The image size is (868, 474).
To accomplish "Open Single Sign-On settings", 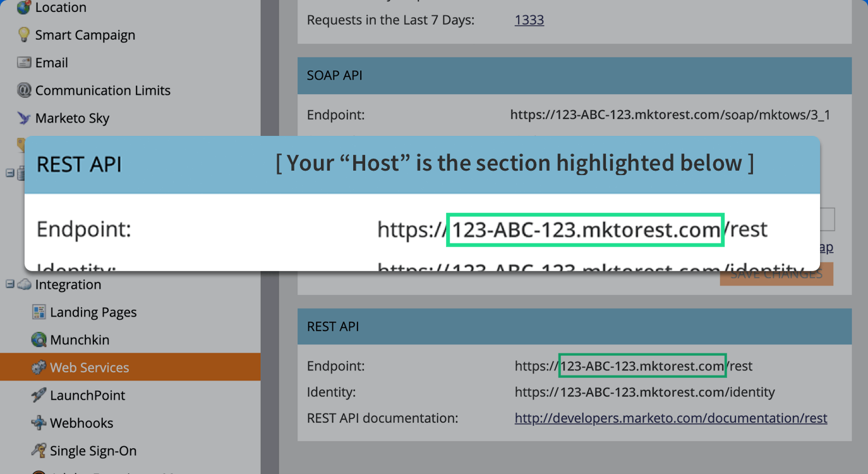I will click(93, 451).
